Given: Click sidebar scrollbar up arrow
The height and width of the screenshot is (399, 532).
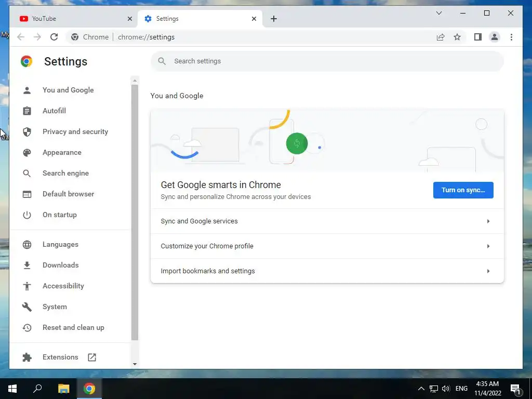Looking at the screenshot, I should click(x=135, y=81).
